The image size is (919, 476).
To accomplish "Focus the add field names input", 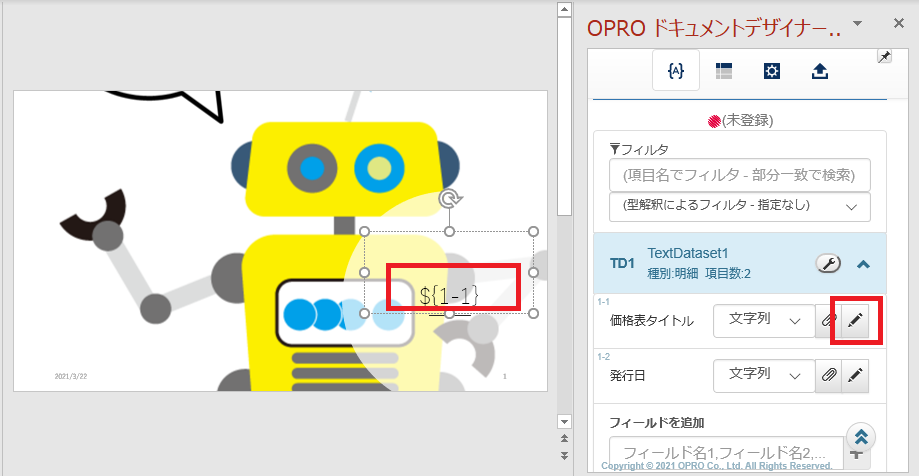I will click(726, 453).
